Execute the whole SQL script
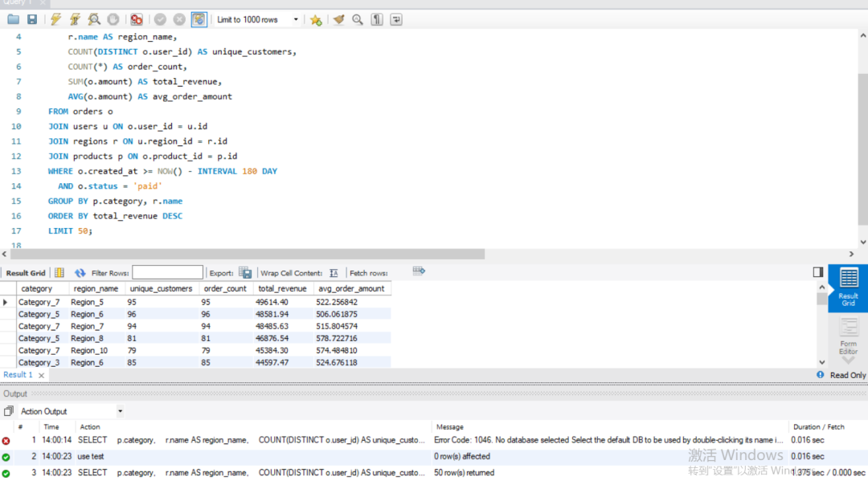This screenshot has height=497, width=868. (x=56, y=20)
